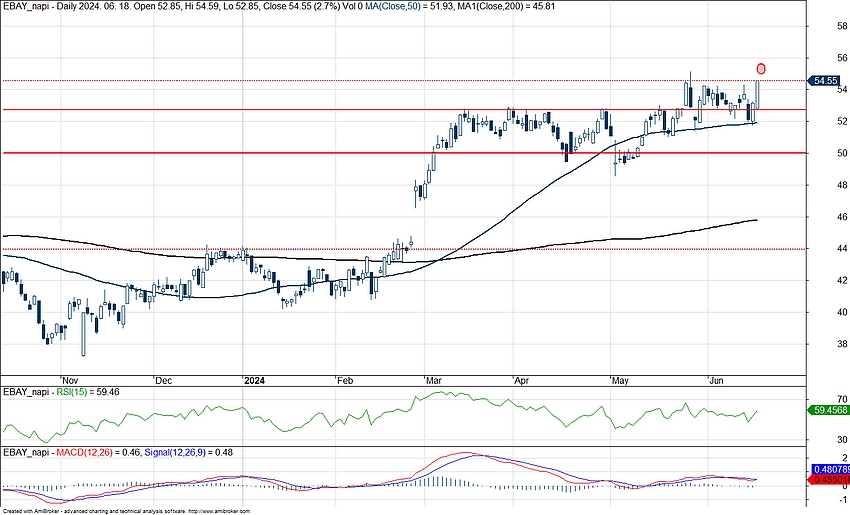
Task: Click the 30 level on RSI axis
Action: tap(842, 440)
